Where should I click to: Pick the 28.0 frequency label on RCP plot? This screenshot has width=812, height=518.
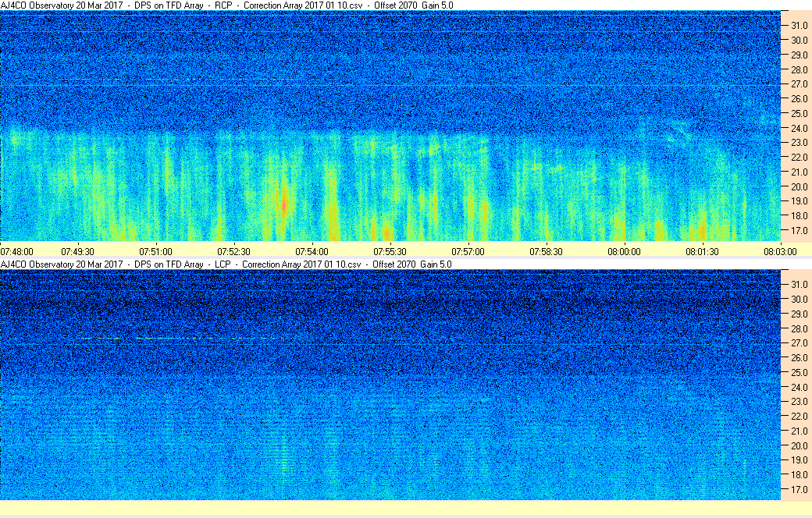click(799, 69)
